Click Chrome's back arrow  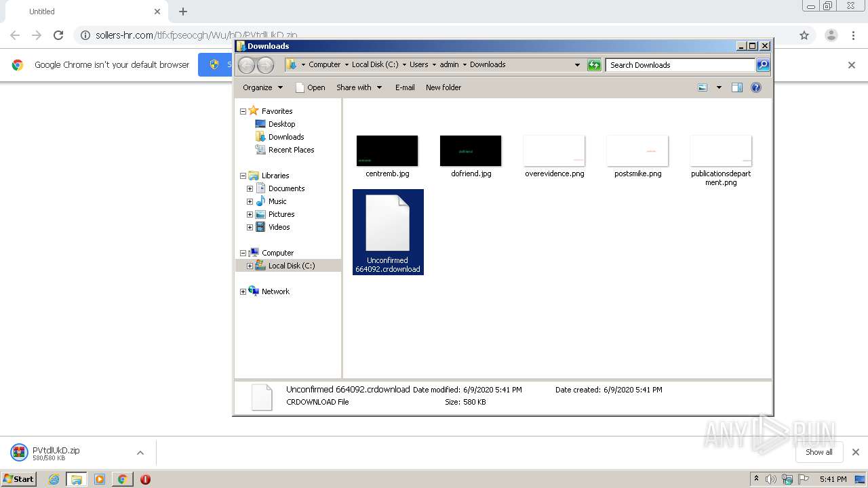coord(15,35)
